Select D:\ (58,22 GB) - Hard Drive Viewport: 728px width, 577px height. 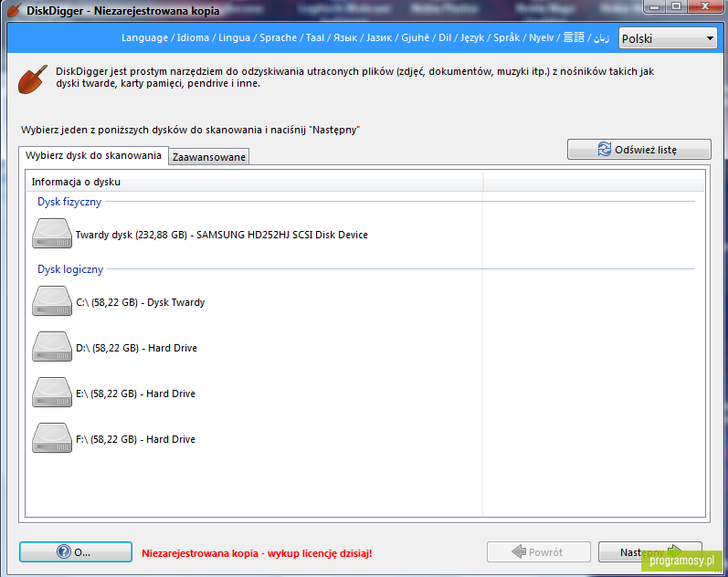pyautogui.click(x=136, y=348)
